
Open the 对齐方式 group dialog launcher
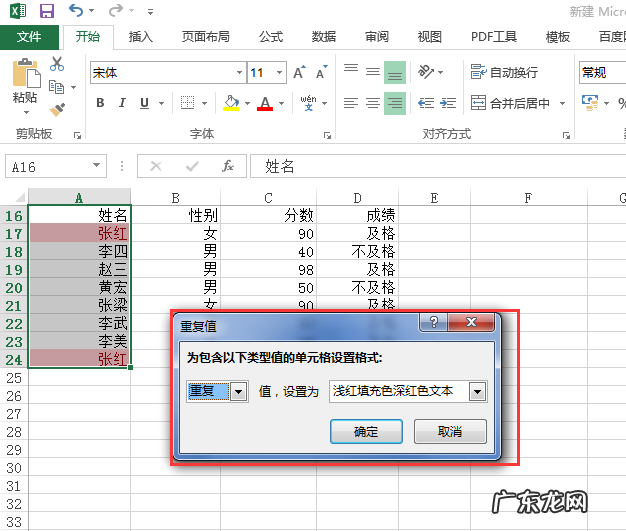(566, 136)
